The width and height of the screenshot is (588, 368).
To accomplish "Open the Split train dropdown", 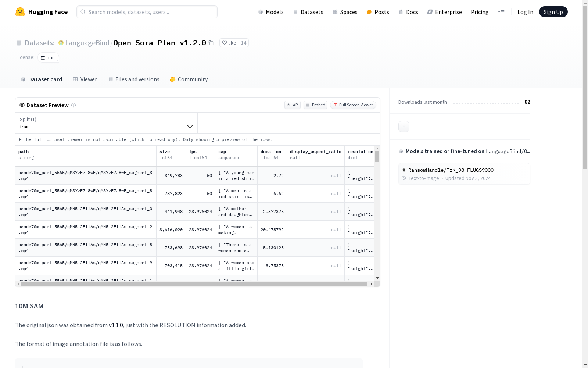I will [x=107, y=123].
